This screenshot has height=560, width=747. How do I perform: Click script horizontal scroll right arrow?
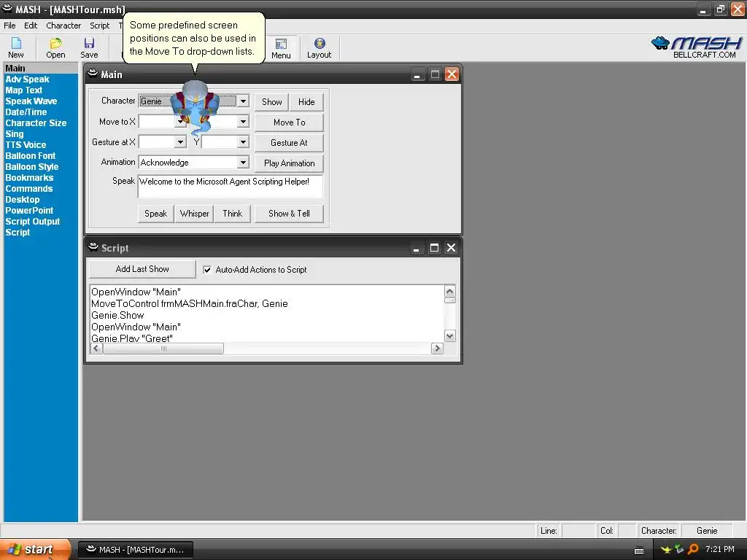(x=437, y=349)
